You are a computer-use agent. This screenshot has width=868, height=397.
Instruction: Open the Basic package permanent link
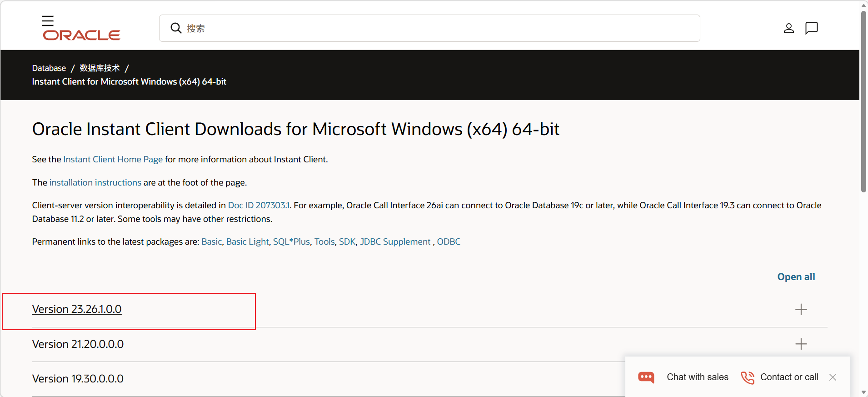[212, 242]
